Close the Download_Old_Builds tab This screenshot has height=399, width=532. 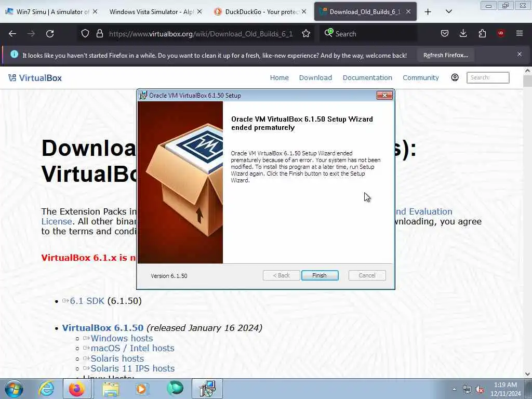408,11
